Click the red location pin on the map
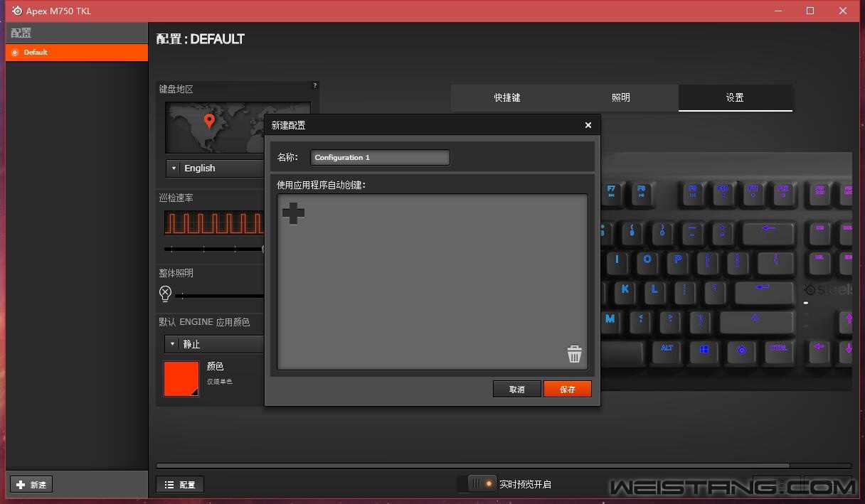 209,121
